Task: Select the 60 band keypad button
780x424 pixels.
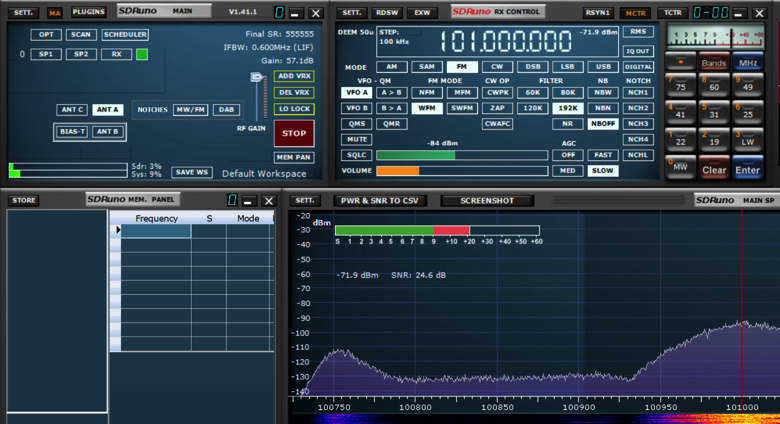Action: coord(714,87)
